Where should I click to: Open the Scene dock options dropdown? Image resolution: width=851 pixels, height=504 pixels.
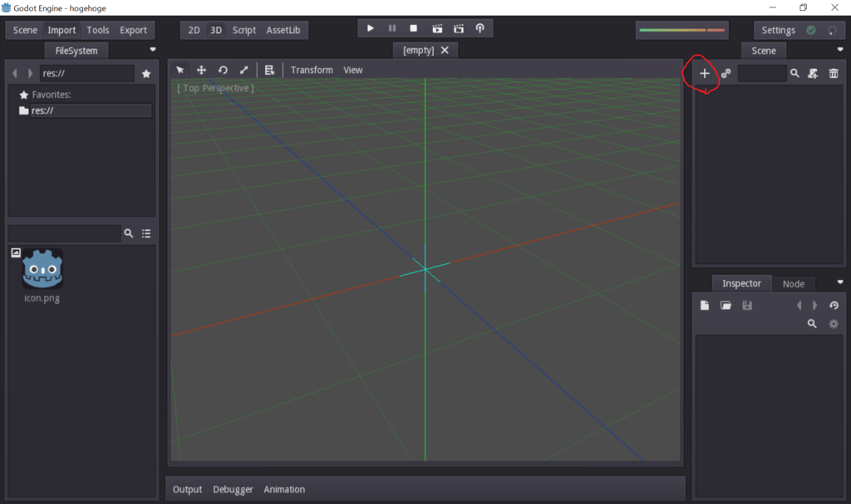click(840, 49)
